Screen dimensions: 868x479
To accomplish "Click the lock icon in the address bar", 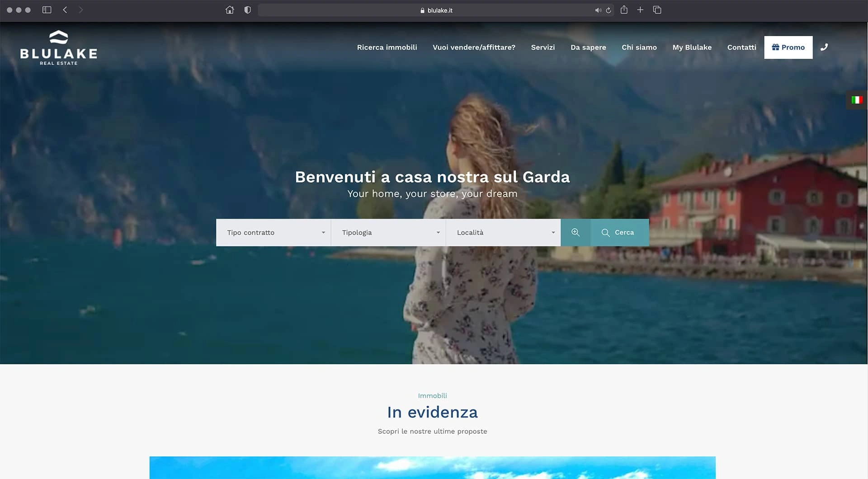I will (422, 10).
